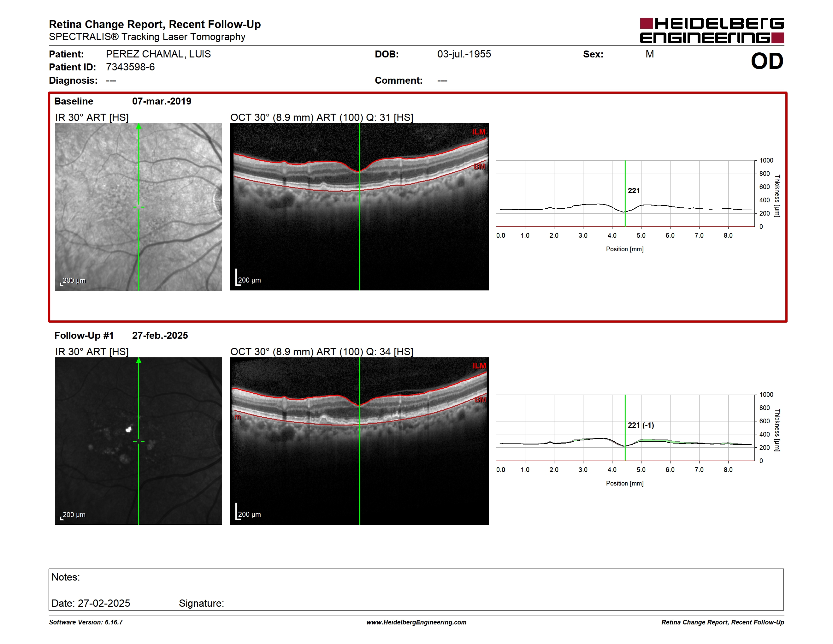Viewport: 833px width, 644px height.
Task: Click the 200 µm scale marker in follow-up IR image
Action: click(73, 515)
